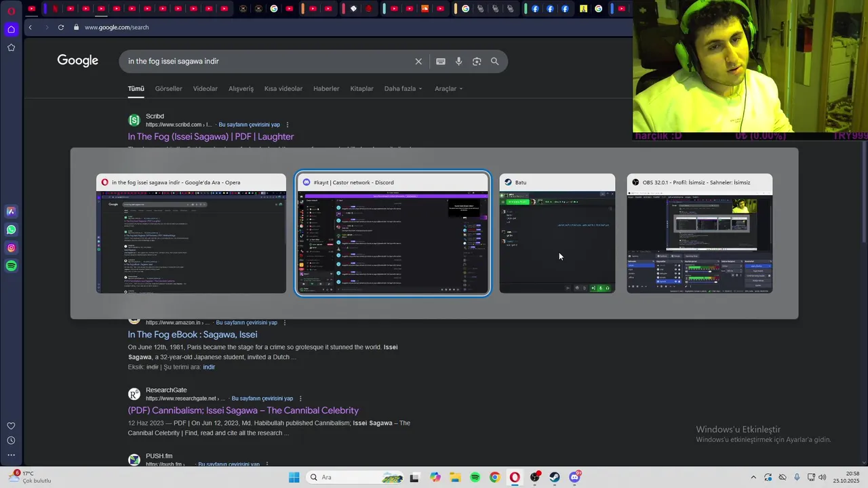The width and height of the screenshot is (868, 488).
Task: Translate the Amazon result page link
Action: click(x=246, y=323)
